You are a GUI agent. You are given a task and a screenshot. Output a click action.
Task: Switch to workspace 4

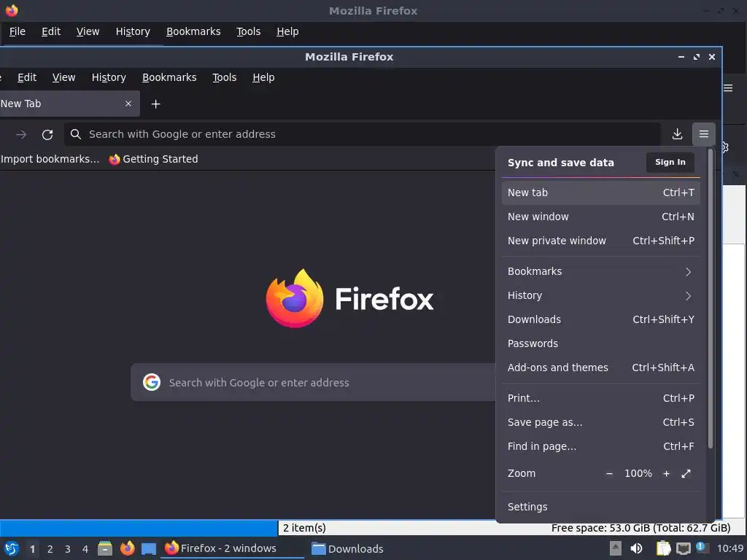tap(85, 549)
